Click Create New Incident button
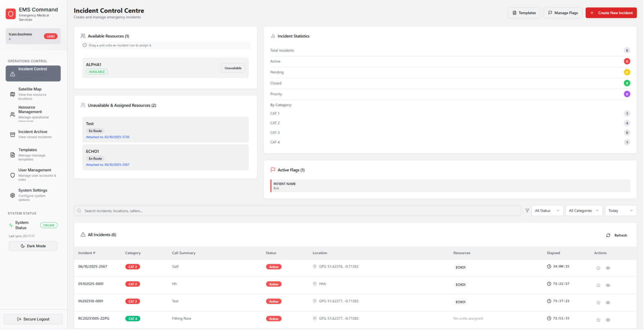 point(611,13)
